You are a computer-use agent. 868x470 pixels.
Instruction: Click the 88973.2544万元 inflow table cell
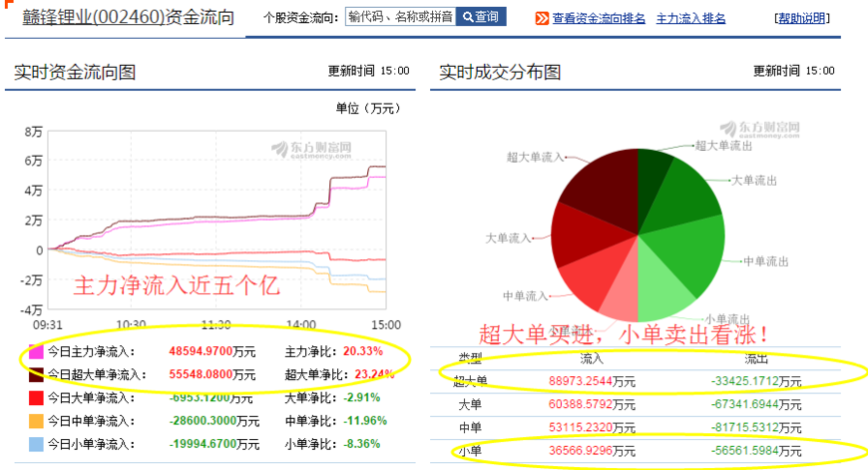point(592,381)
